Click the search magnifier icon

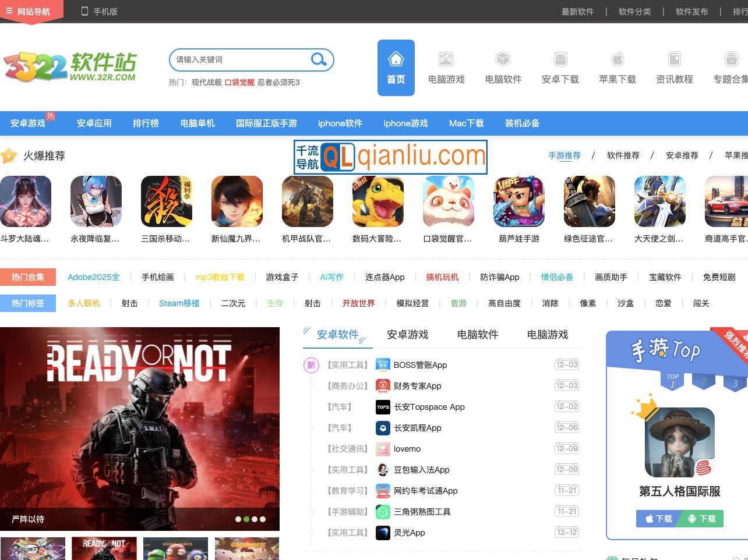pyautogui.click(x=318, y=59)
